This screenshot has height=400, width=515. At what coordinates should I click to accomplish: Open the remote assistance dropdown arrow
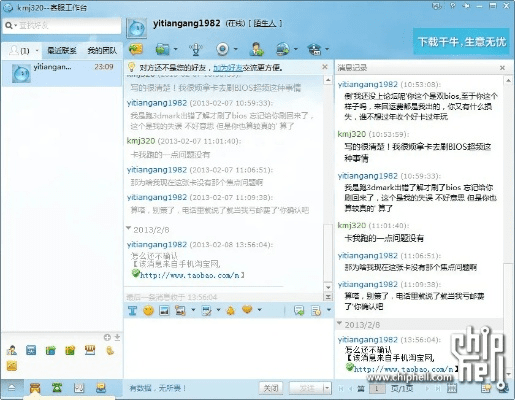coord(295,49)
